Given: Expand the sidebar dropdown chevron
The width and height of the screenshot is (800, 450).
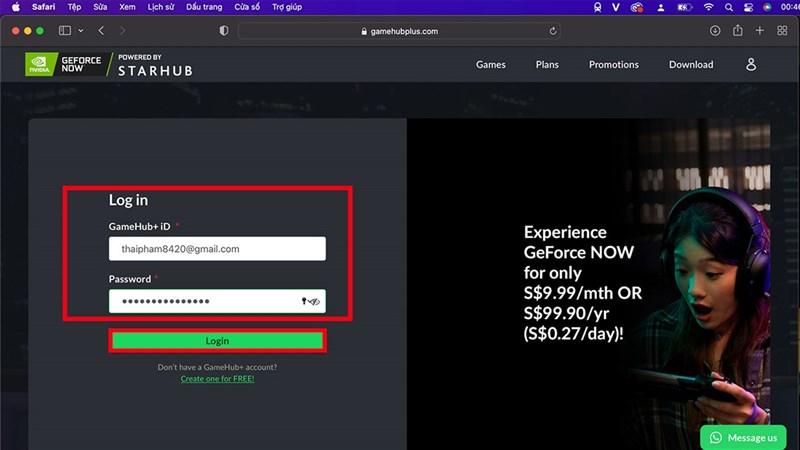Looking at the screenshot, I should pyautogui.click(x=81, y=31).
